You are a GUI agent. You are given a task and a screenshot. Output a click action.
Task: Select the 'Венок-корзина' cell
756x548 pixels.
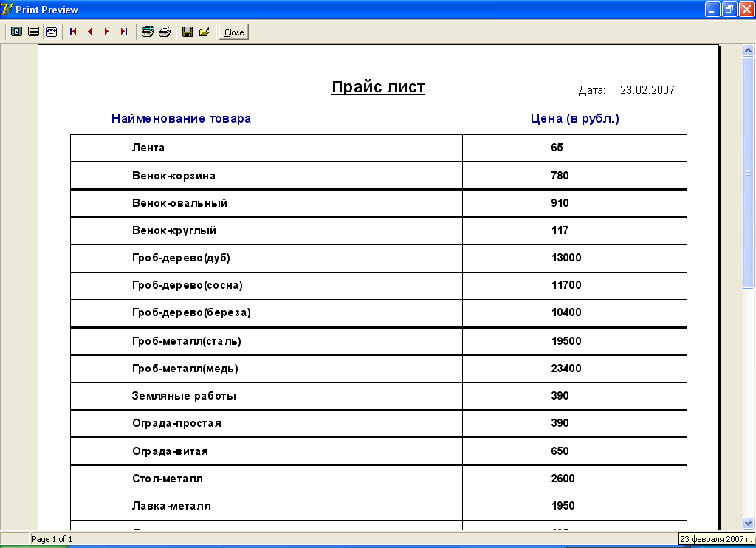click(x=173, y=176)
